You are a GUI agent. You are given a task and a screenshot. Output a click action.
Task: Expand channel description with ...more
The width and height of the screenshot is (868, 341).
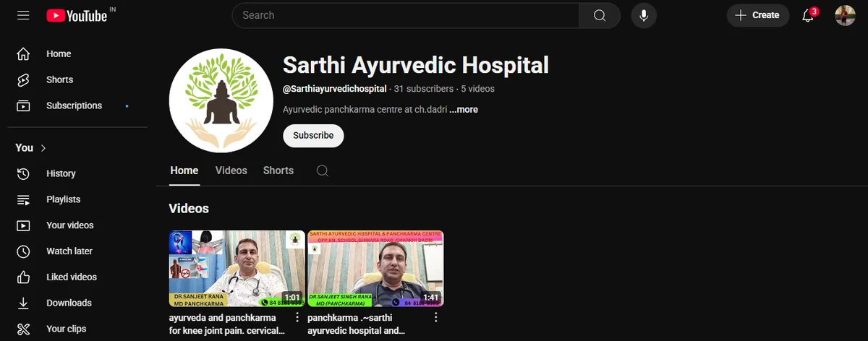(463, 110)
